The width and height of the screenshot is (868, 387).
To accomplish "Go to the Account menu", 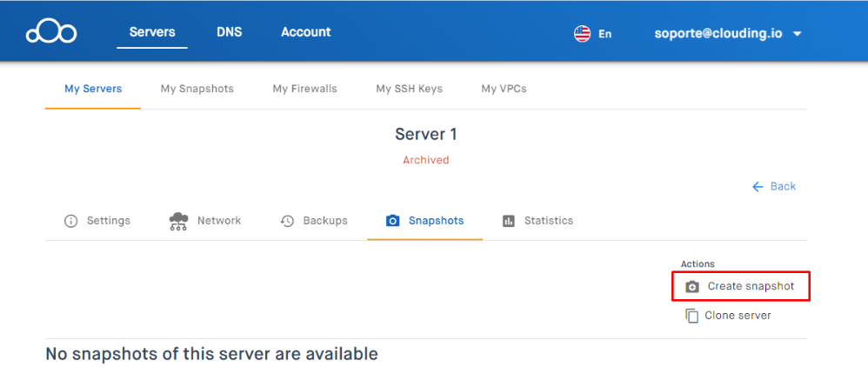I will [305, 32].
